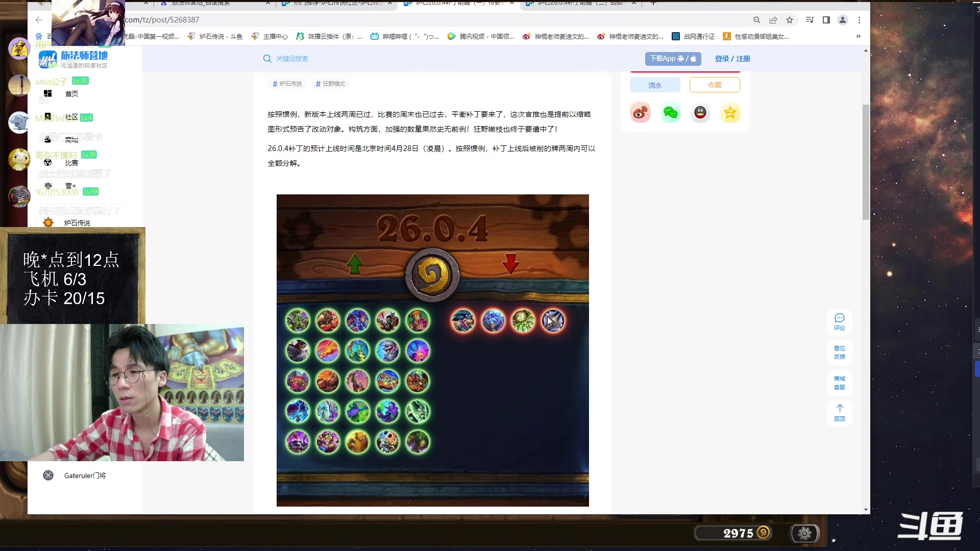Favorite the post with 收藏
This screenshot has height=551, width=980.
tap(714, 85)
